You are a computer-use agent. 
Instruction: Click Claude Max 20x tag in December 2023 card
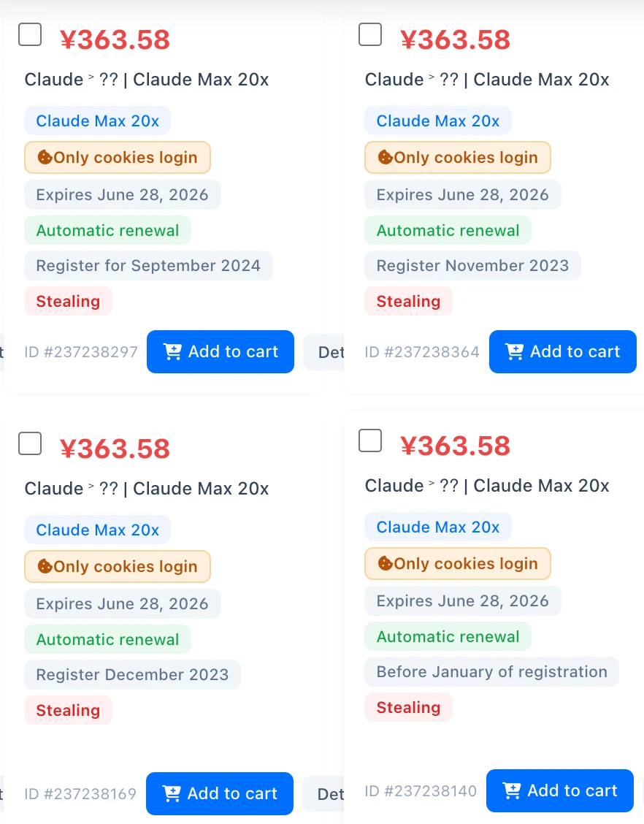tap(98, 530)
